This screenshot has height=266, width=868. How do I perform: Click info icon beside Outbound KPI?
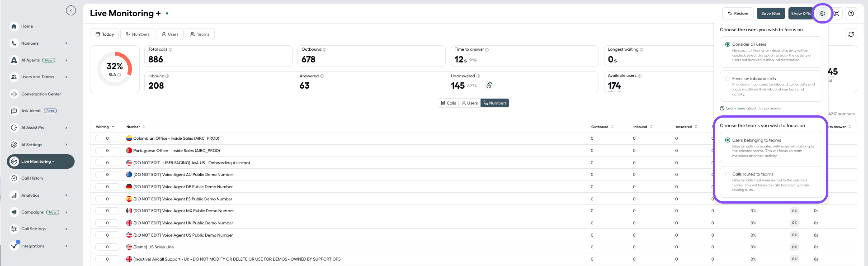[x=325, y=50]
